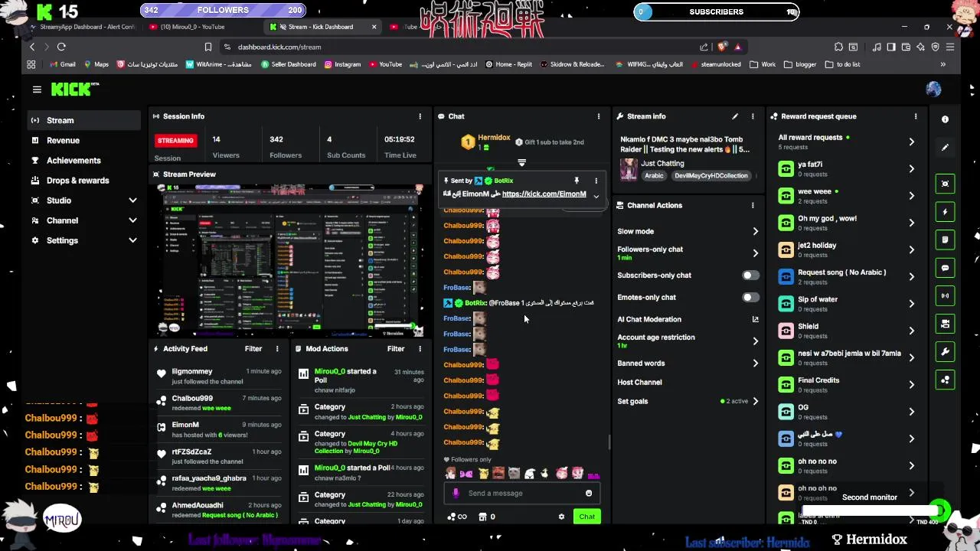This screenshot has height=551, width=980.
Task: Open the YouTube bookmark
Action: [385, 64]
